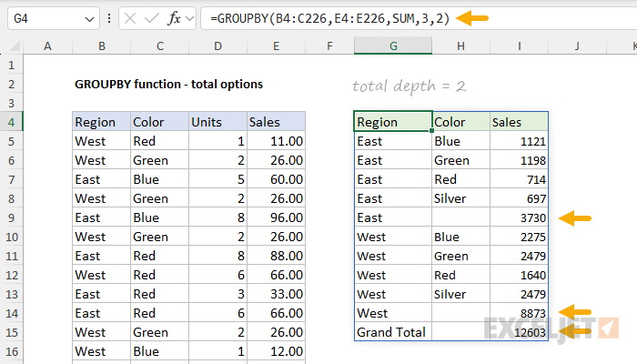Click result header 'Color' in H4
Screen dimensions: 637x364
[x=461, y=122]
